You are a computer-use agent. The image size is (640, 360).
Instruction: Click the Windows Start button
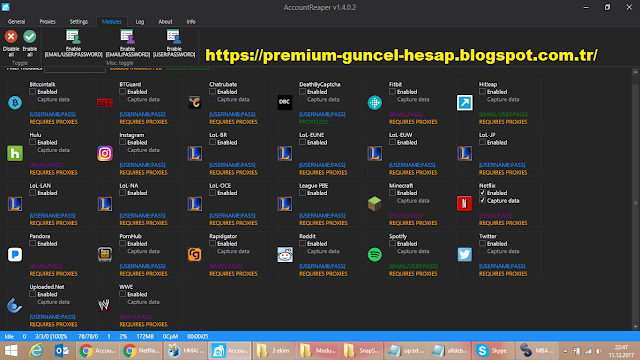coord(11,351)
